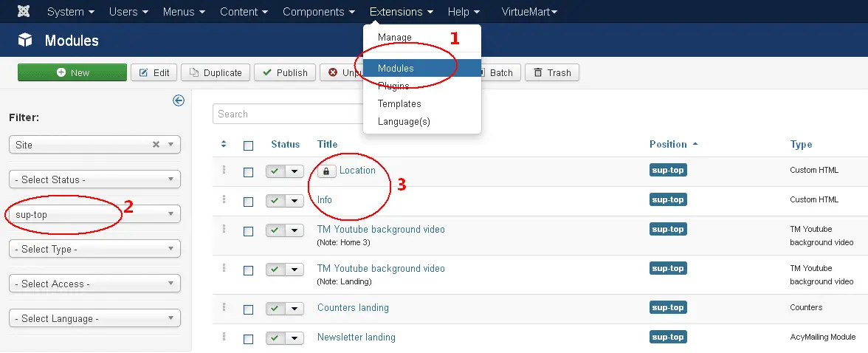Image resolution: width=868 pixels, height=353 pixels.
Task: Click the Duplicate toolbar button
Action: click(x=216, y=72)
